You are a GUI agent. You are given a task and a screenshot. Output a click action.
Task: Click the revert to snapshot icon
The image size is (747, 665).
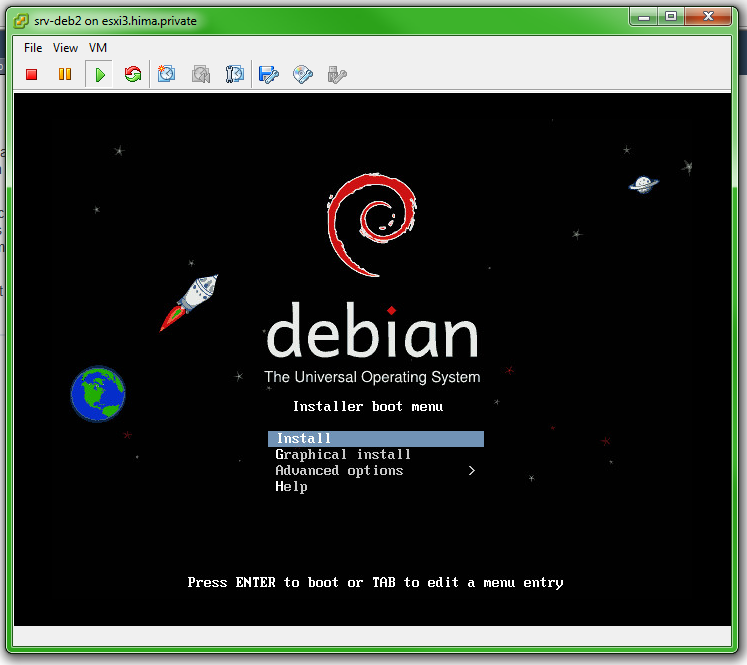pos(201,74)
